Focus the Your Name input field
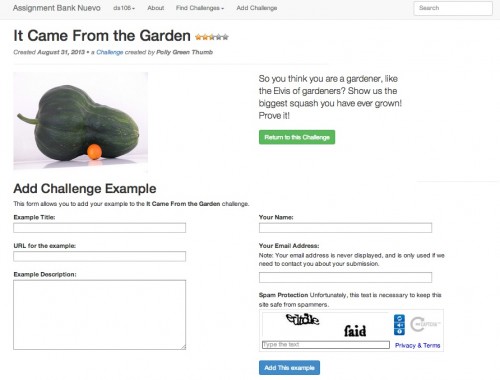 pos(345,228)
